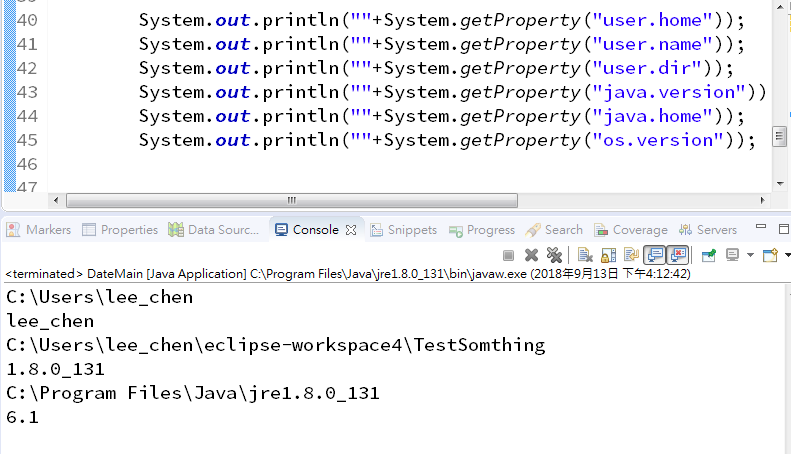The image size is (791, 454).
Task: Click line number 43 in the editor gutter
Action: [x=27, y=92]
